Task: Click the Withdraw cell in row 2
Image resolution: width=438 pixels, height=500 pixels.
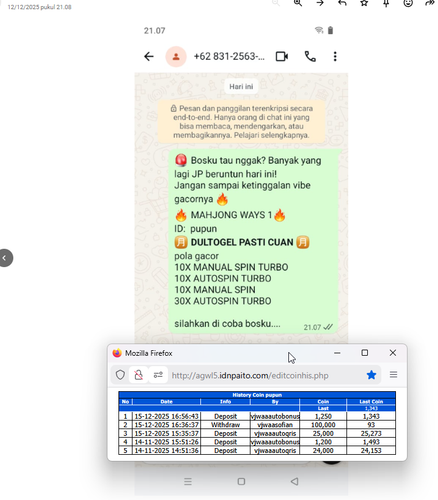Action: coord(225,425)
